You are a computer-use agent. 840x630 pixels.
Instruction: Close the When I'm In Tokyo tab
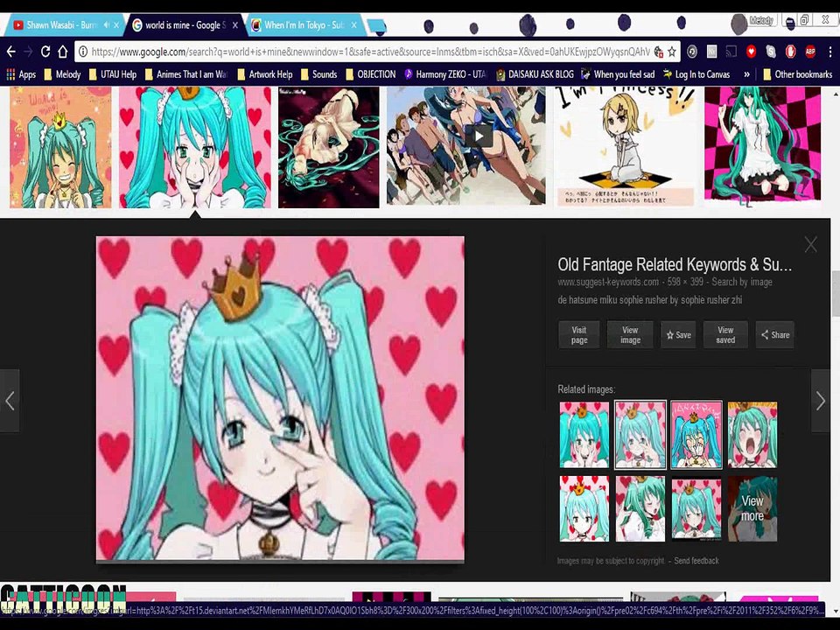[353, 25]
